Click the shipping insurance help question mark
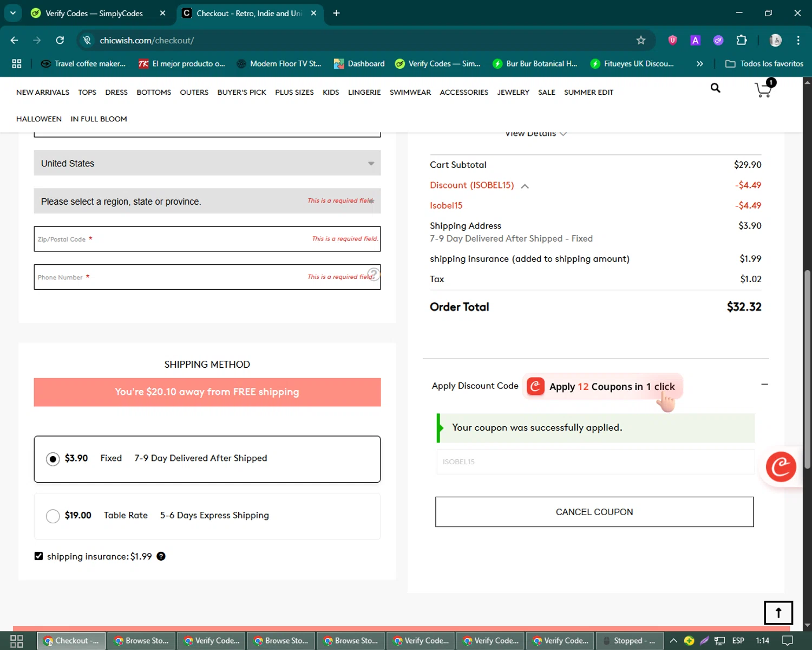This screenshot has width=812, height=650. coord(161,556)
